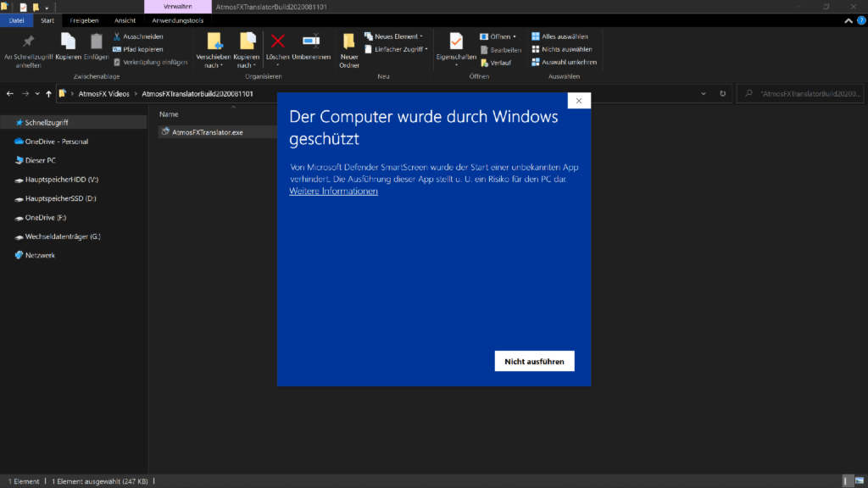Click the Eigenschaften icon
The width and height of the screenshot is (868, 488).
point(456,42)
